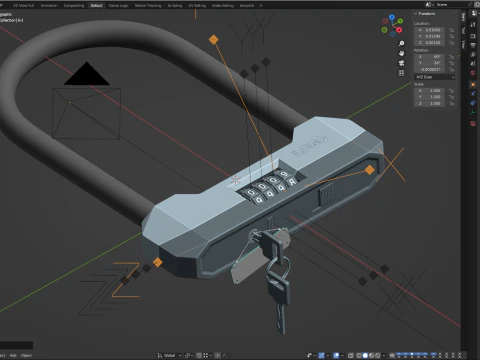Toggle snapping magnet in viewport header
Screen dimensions: 480x360
[199, 355]
